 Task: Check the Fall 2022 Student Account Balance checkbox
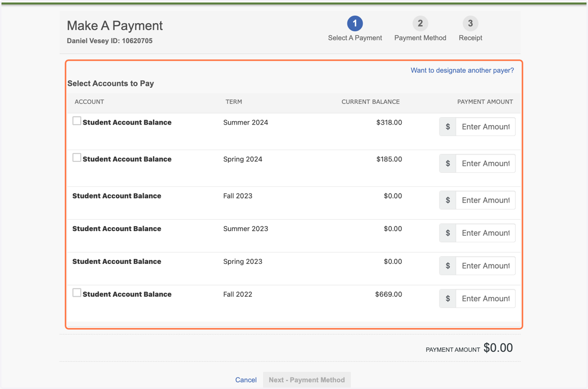click(x=77, y=292)
